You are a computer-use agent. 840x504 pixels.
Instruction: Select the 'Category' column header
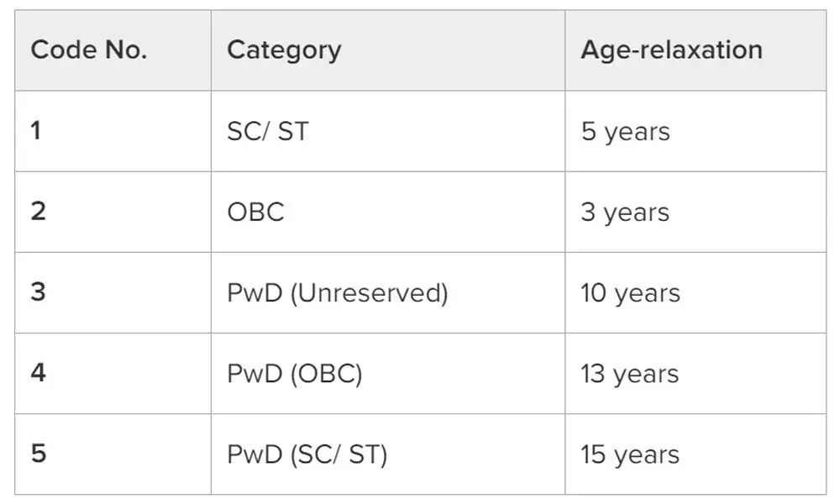284,50
